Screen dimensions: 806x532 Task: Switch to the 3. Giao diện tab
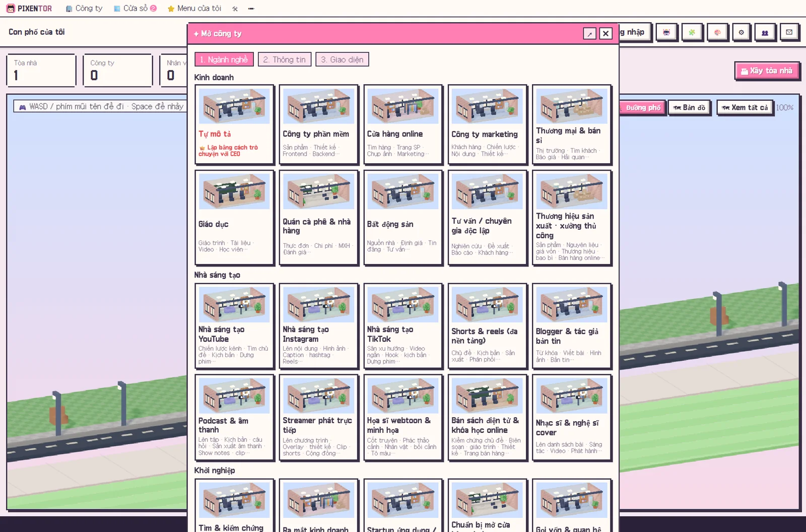point(343,59)
